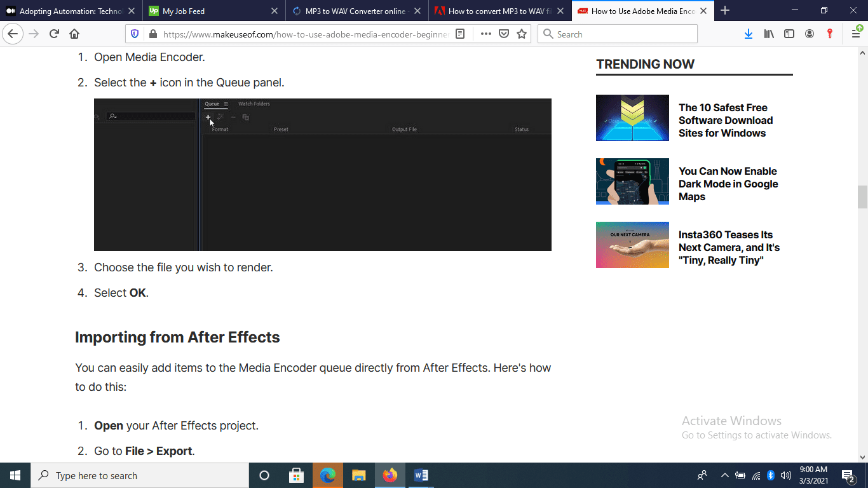This screenshot has width=868, height=488.
Task: Show hidden system tray icons
Action: (x=724, y=475)
